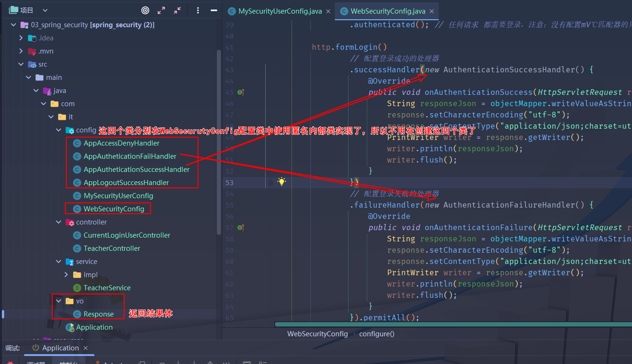Select Response class under vo
The width and height of the screenshot is (632, 364).
pos(98,314)
